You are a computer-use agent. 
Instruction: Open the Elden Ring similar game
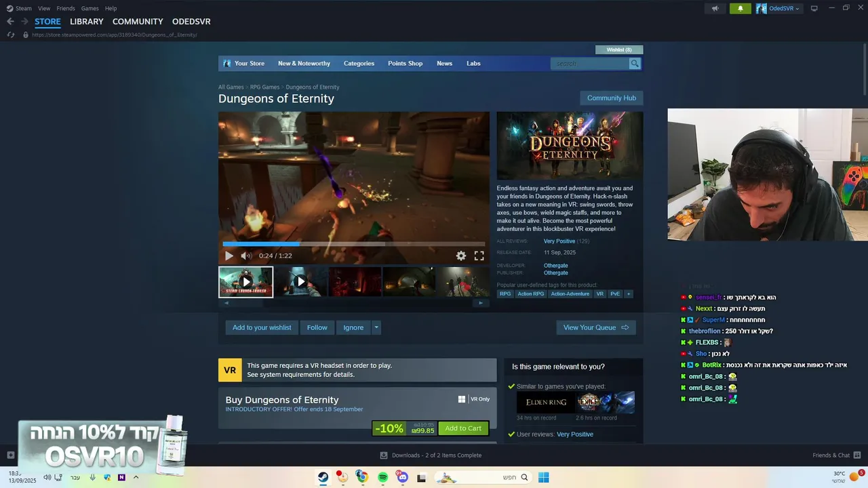click(x=546, y=403)
